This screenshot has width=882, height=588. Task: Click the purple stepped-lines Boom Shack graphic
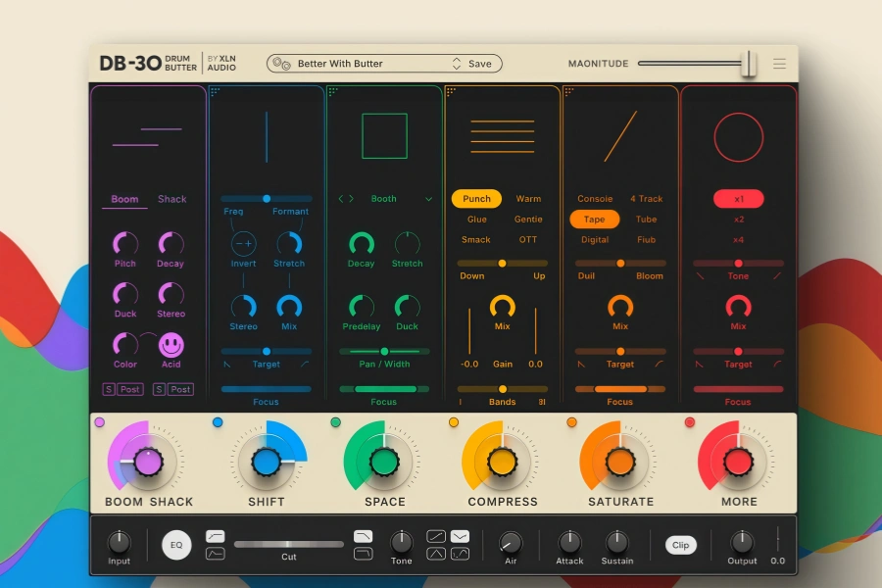[x=147, y=137]
